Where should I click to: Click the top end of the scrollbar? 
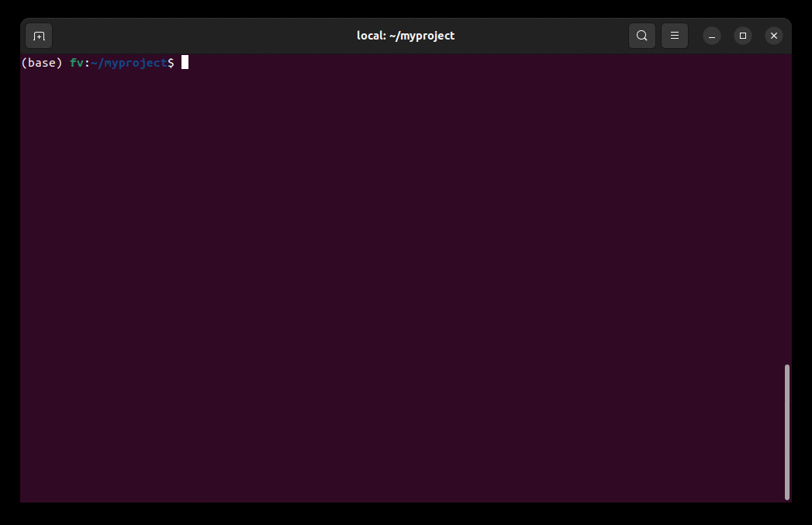coord(786,364)
